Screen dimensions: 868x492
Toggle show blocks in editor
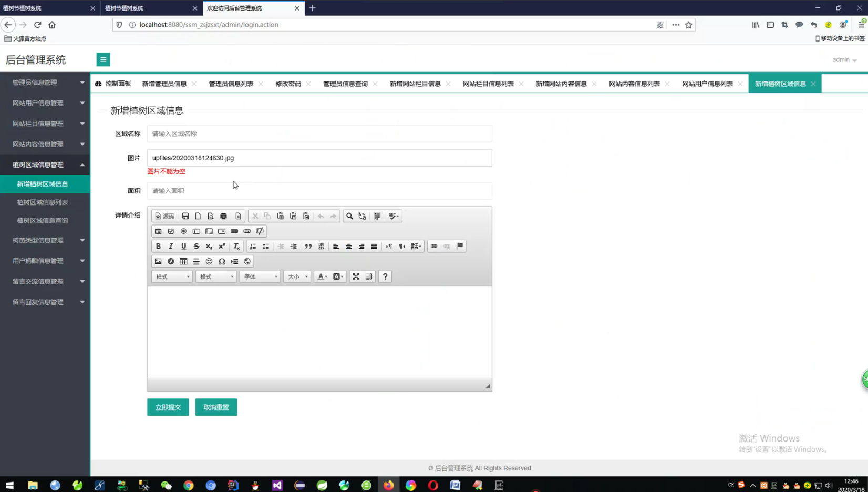coord(369,276)
